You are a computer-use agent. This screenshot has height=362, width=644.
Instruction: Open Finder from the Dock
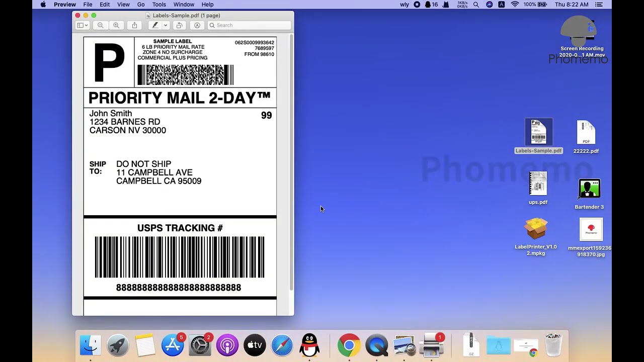tap(91, 345)
